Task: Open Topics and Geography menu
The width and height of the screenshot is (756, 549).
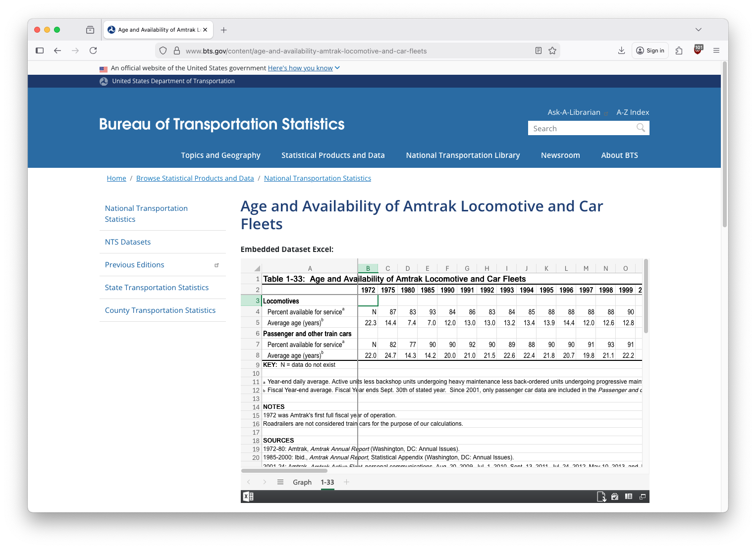Action: pos(220,155)
